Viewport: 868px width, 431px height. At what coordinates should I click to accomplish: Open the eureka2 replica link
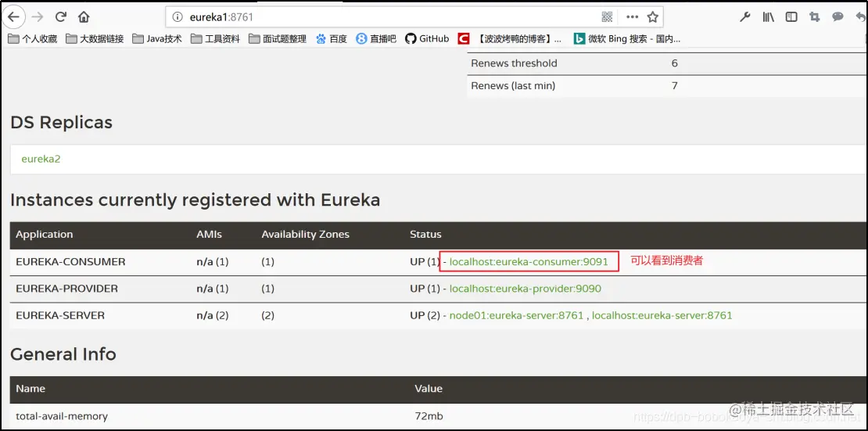41,159
